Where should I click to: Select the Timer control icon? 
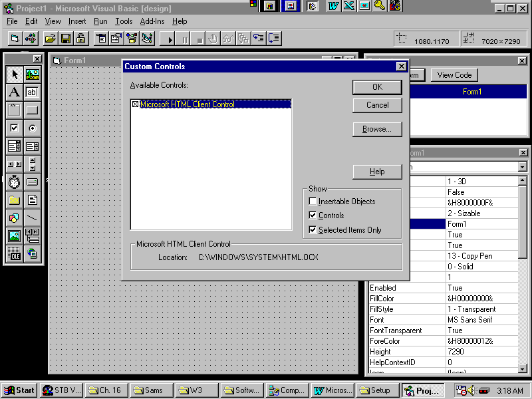[x=14, y=182]
